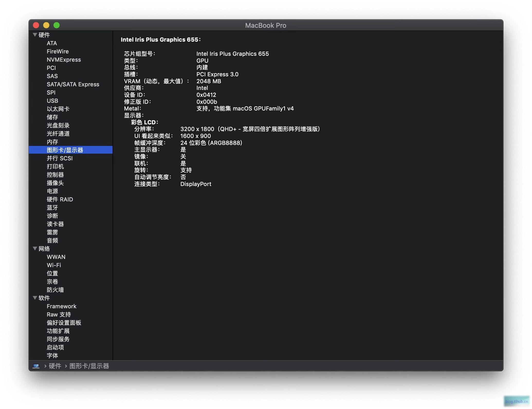The image size is (532, 409).
Task: Open the Wi-Fi entry
Action: [x=54, y=265]
